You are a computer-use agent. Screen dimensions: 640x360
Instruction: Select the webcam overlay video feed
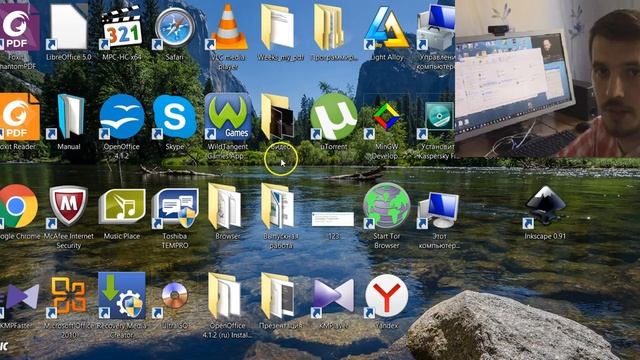coord(547,78)
